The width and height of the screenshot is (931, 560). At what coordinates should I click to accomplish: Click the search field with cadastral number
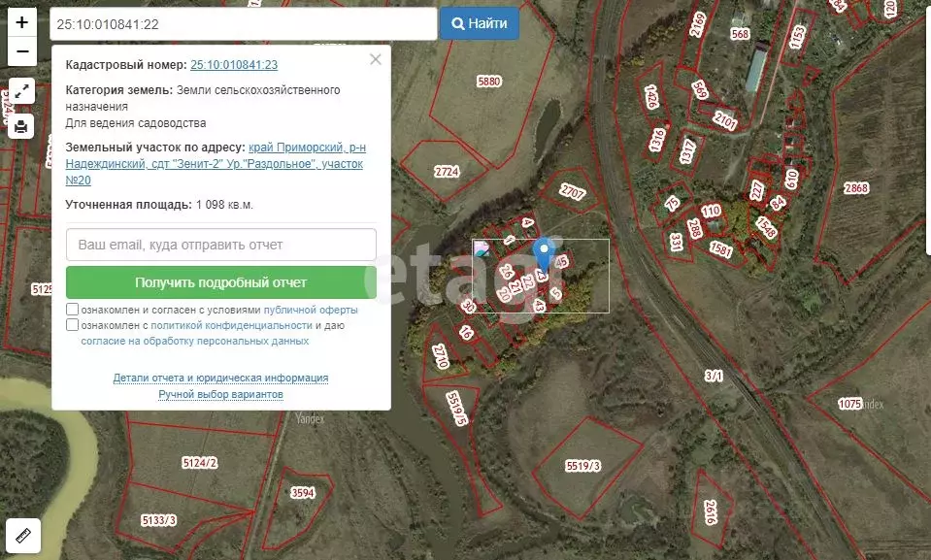pos(244,24)
